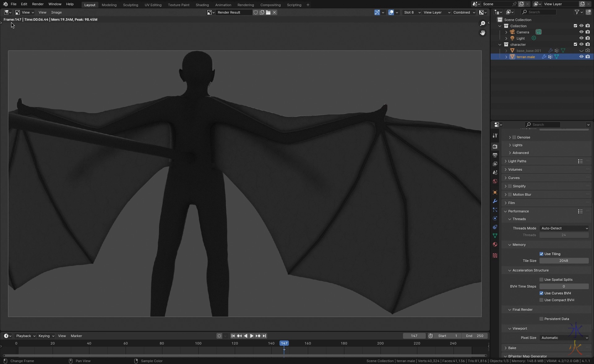Click the zoom magnifier icon in viewer
The image size is (594, 364).
(483, 24)
